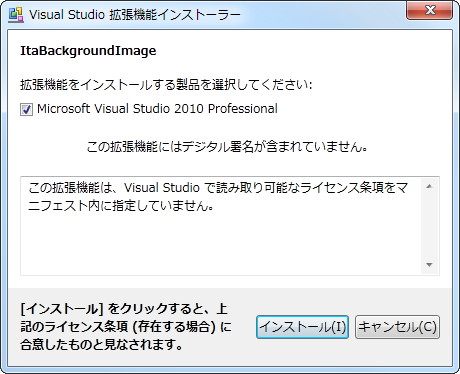Click the product selection prompt text
The width and height of the screenshot is (460, 374).
tap(166, 85)
